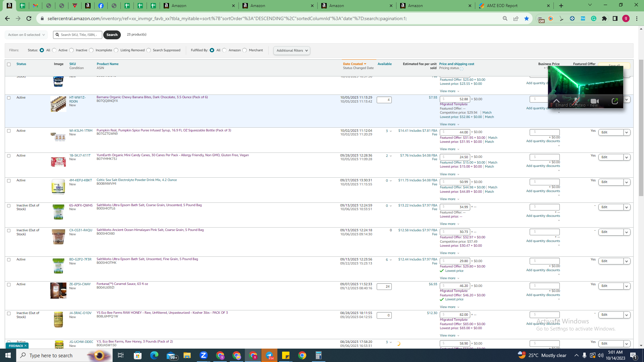Sort by the Available column header
The height and width of the screenshot is (362, 644).
384,64
